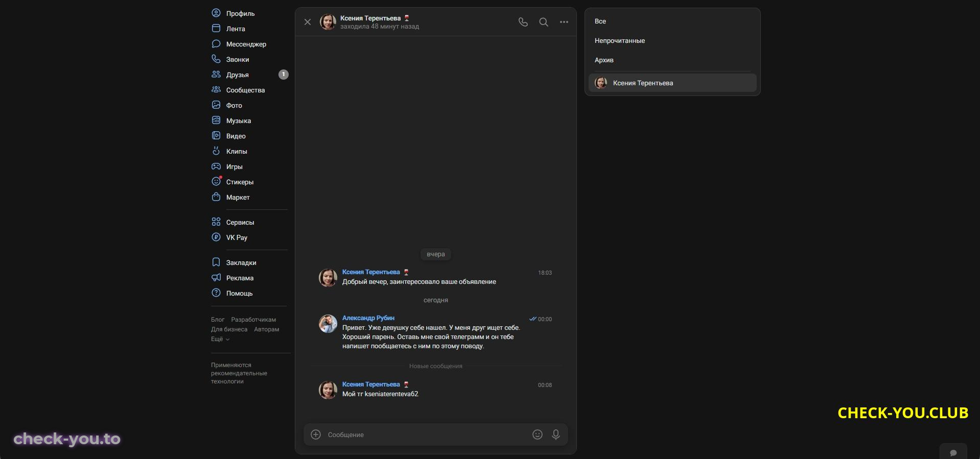Viewport: 980px width, 459px height.
Task: Open the Лента feed icon
Action: click(x=216, y=28)
